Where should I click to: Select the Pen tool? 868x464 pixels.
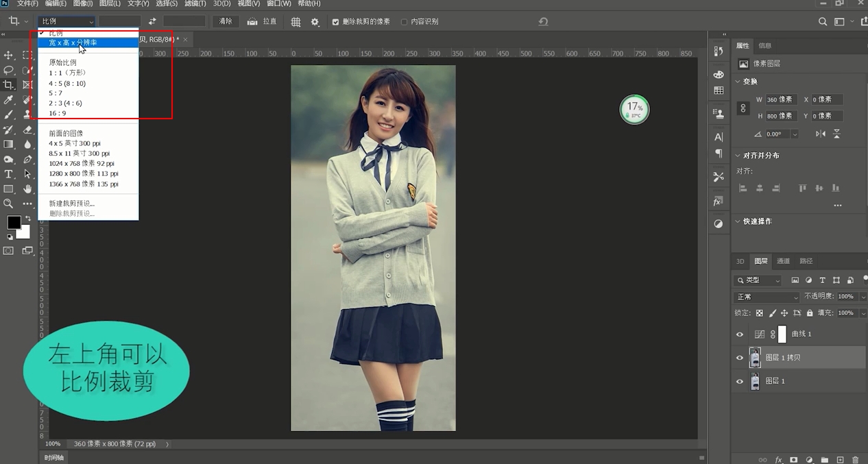click(27, 160)
